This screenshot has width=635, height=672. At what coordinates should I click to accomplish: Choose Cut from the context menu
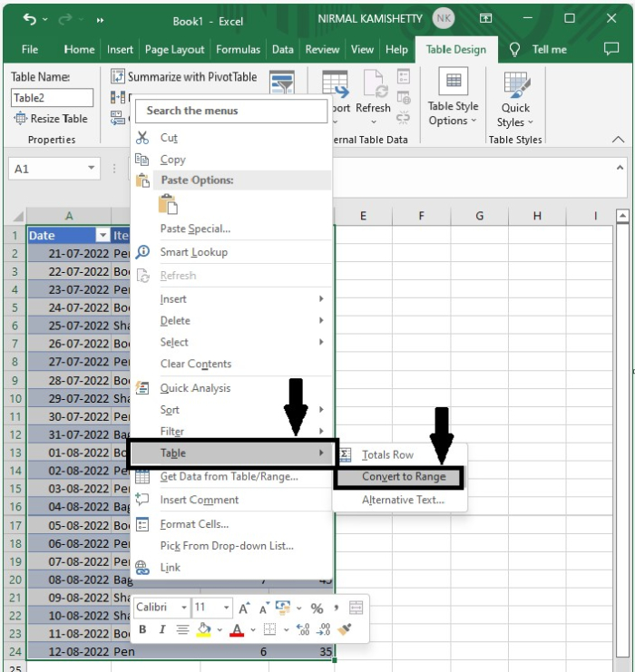[x=231, y=138]
